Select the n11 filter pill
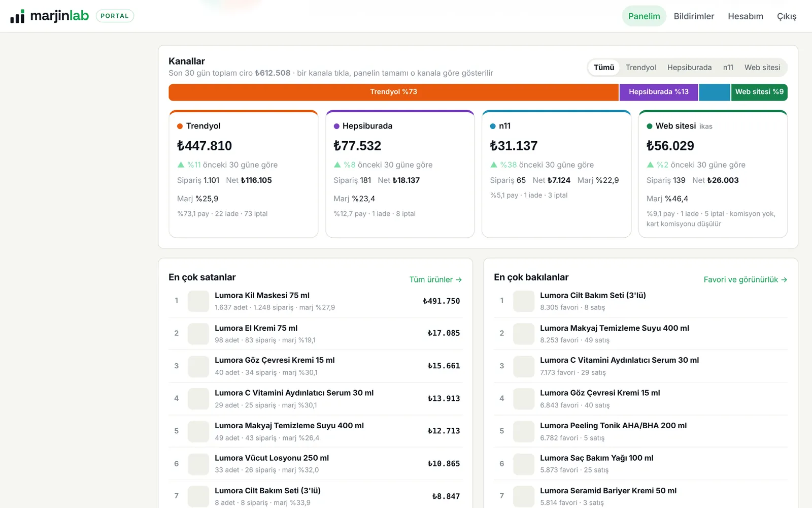 pyautogui.click(x=728, y=68)
